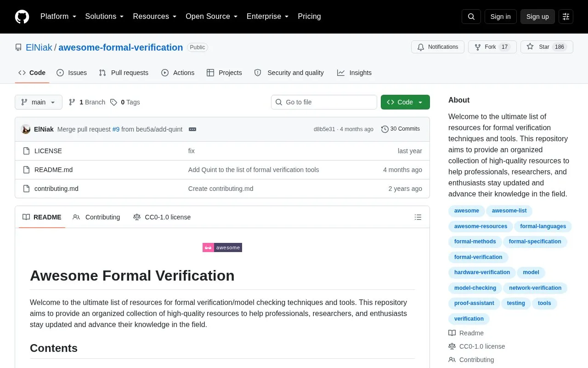This screenshot has height=368, width=588.
Task: Click the contributing.md file icon
Action: point(27,189)
